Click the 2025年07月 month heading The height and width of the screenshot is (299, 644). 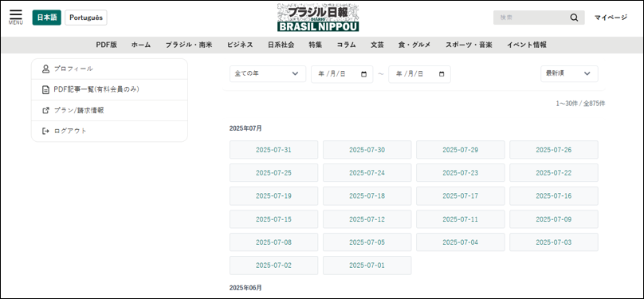click(245, 128)
